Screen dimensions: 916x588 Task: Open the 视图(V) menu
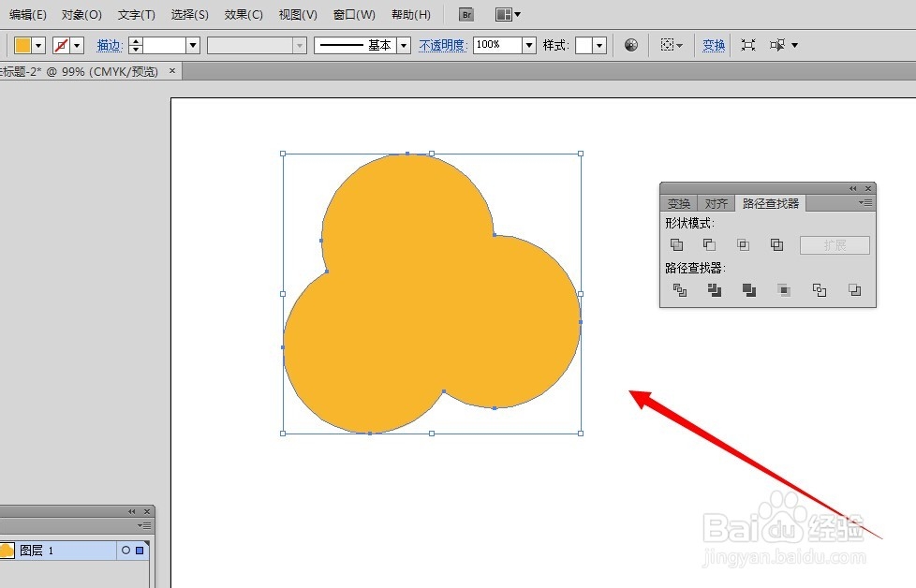tap(298, 15)
